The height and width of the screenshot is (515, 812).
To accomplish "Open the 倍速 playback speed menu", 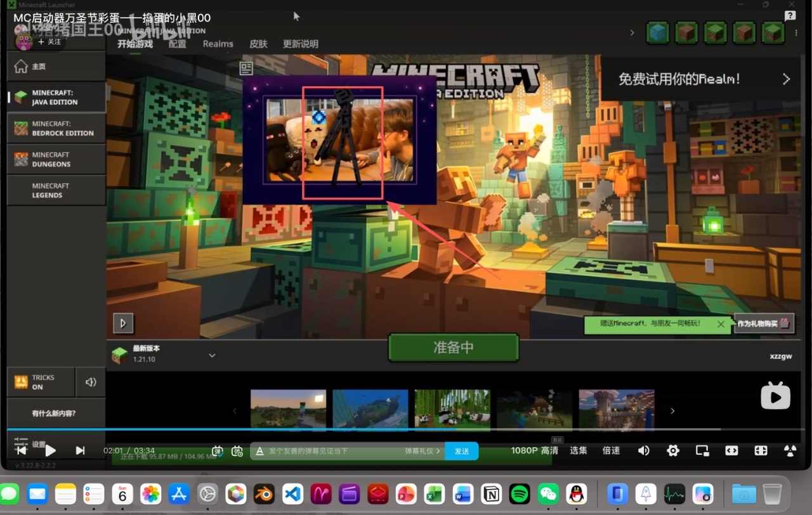I will [611, 450].
